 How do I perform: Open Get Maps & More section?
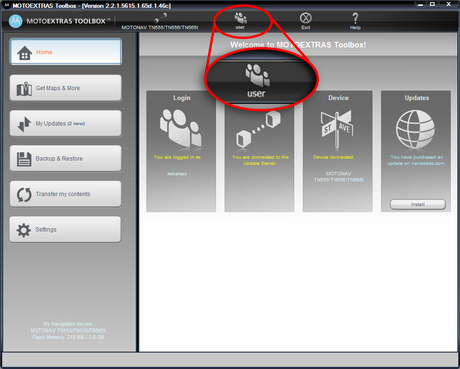tap(66, 88)
